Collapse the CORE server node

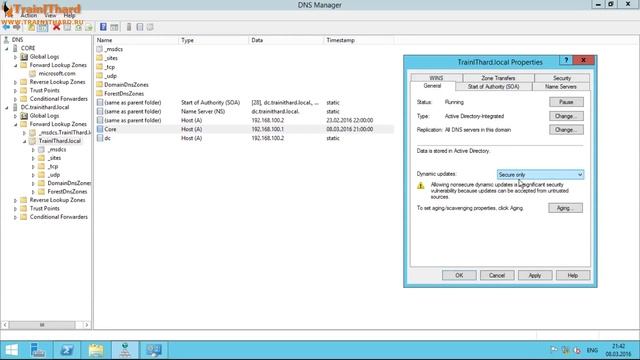point(7,48)
